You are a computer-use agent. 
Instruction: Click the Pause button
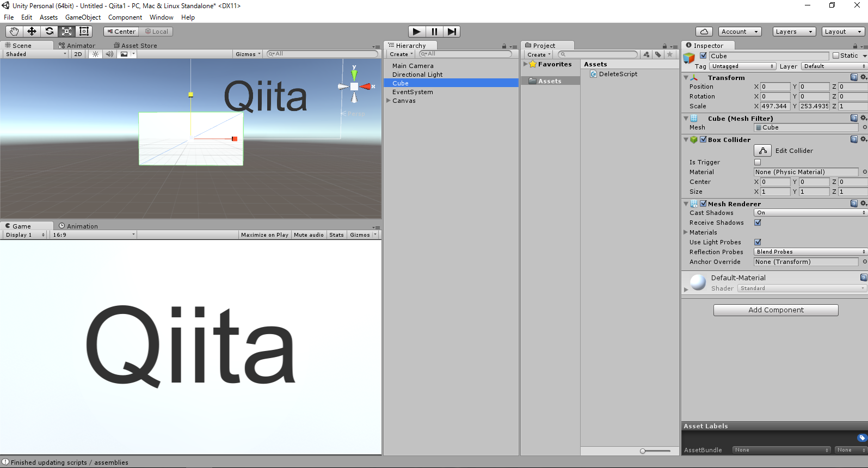tap(434, 32)
